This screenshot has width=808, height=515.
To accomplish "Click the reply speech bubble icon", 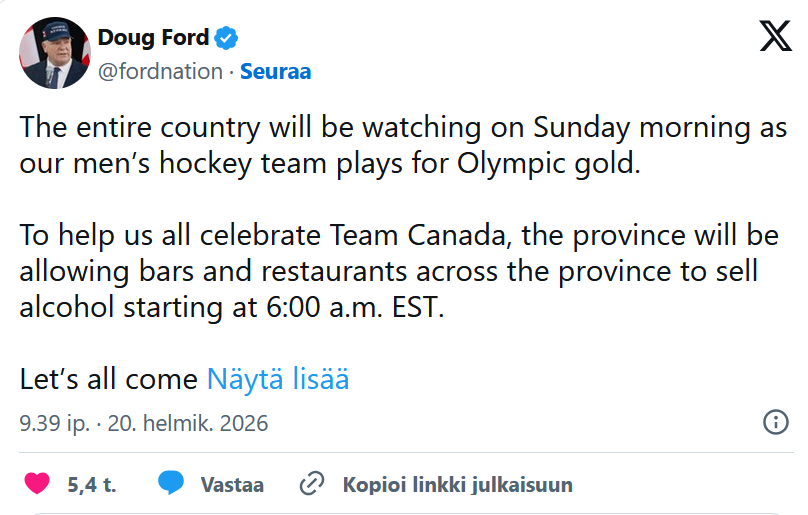I will (171, 484).
